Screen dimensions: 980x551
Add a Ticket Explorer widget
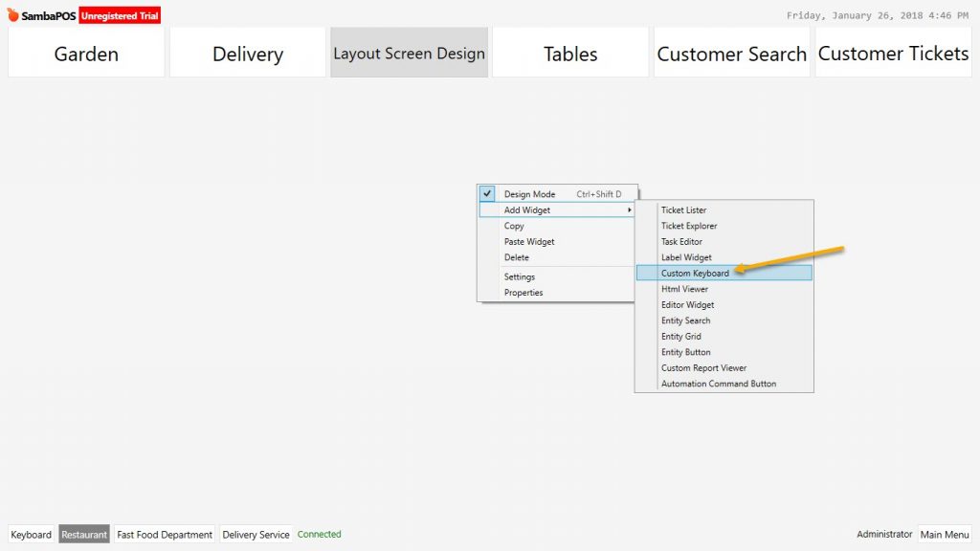(724, 226)
